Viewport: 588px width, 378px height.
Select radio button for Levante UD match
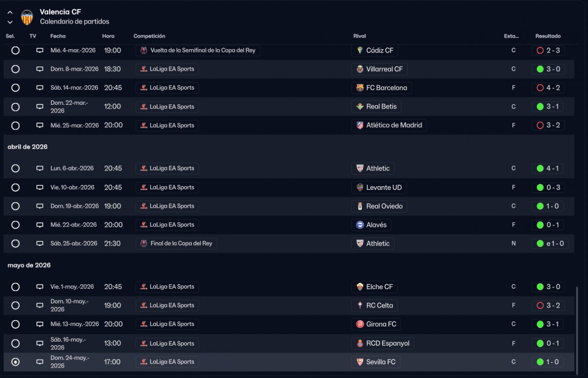click(16, 188)
